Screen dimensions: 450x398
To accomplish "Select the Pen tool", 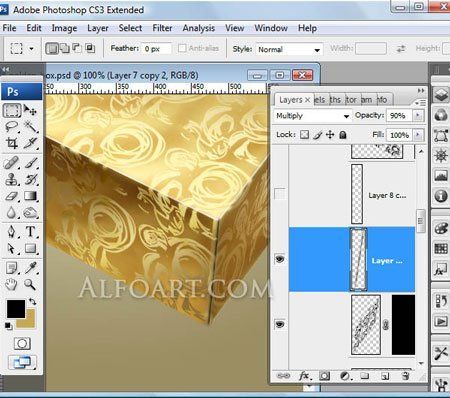I will pyautogui.click(x=12, y=231).
